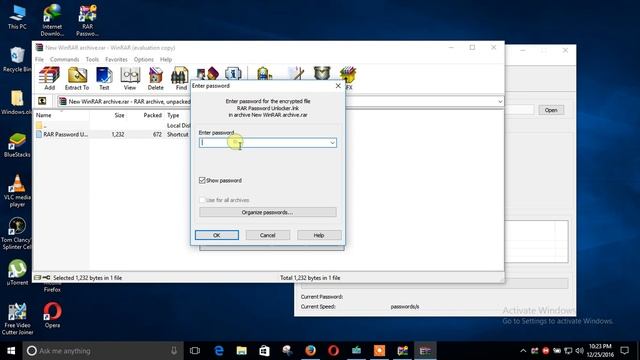Close the Enter password dialog
The width and height of the screenshot is (640, 360).
[338, 86]
